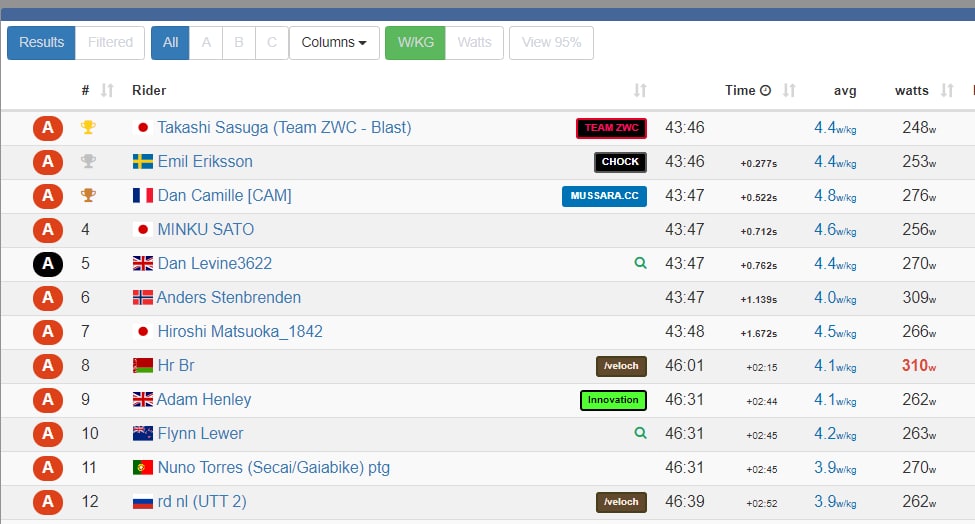Click UK flag beside Adam Henley
The image size is (975, 524).
142,400
